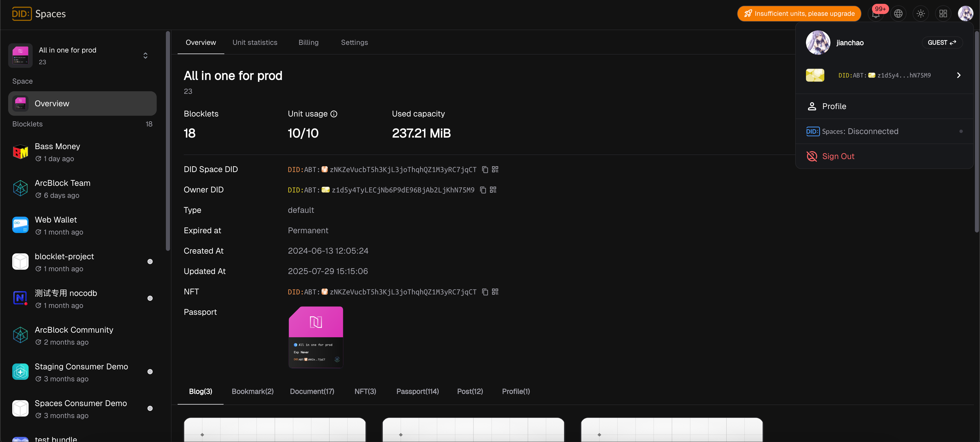Click the Unit usage info icon
This screenshot has width=980, height=442.
click(x=334, y=114)
